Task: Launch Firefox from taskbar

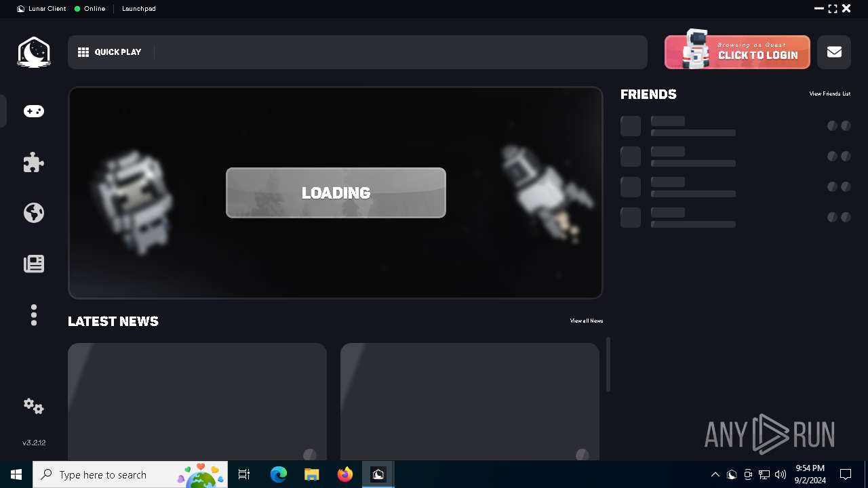Action: (x=345, y=474)
